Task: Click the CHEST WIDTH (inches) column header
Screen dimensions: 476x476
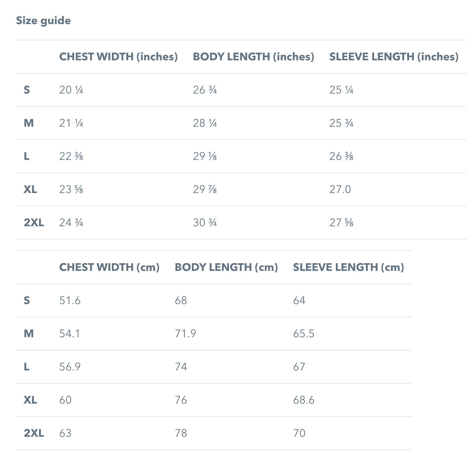Action: click(118, 57)
